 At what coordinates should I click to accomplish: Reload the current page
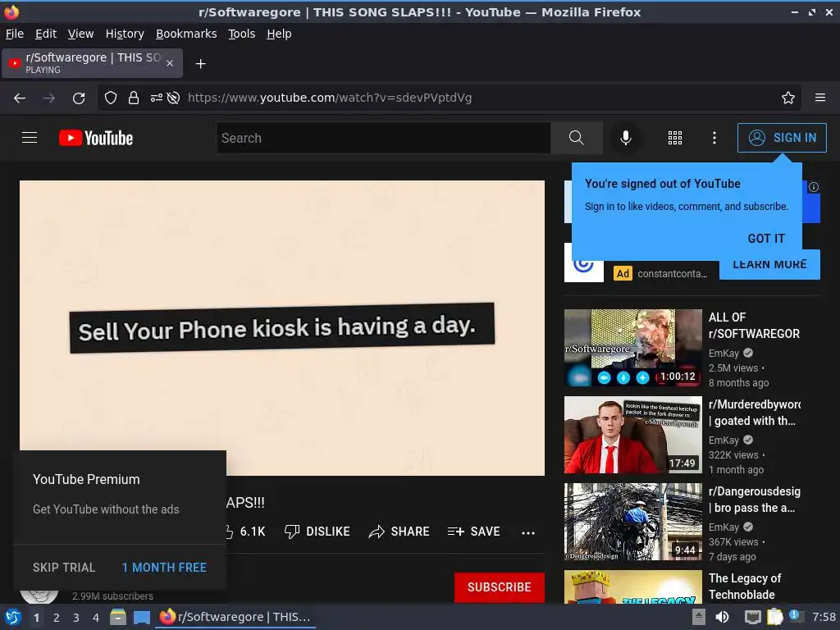click(79, 98)
